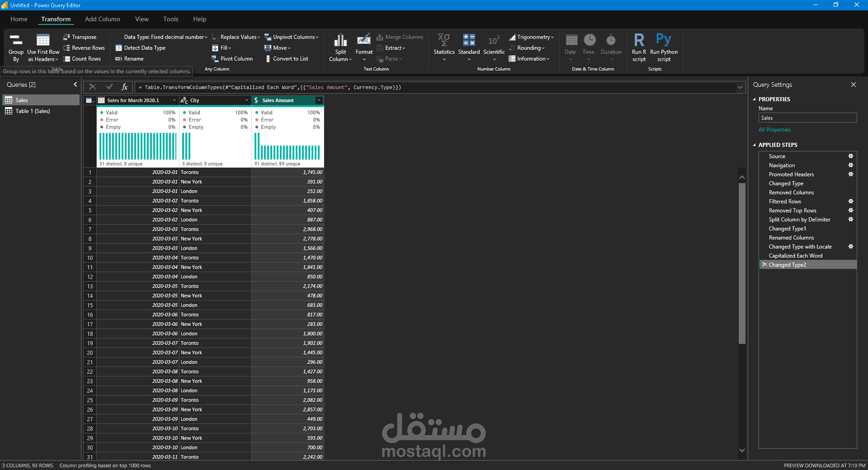Image resolution: width=868 pixels, height=470 pixels.
Task: Select the Table 1 (Sales) query
Action: click(41, 111)
